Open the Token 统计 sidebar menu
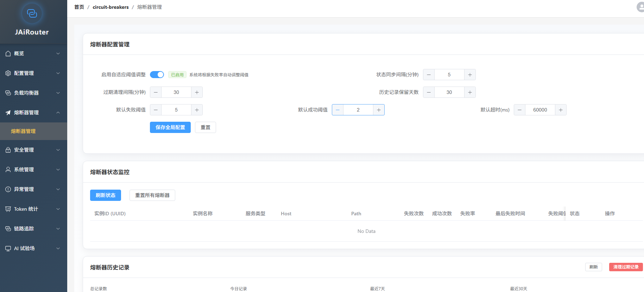 pyautogui.click(x=33, y=209)
